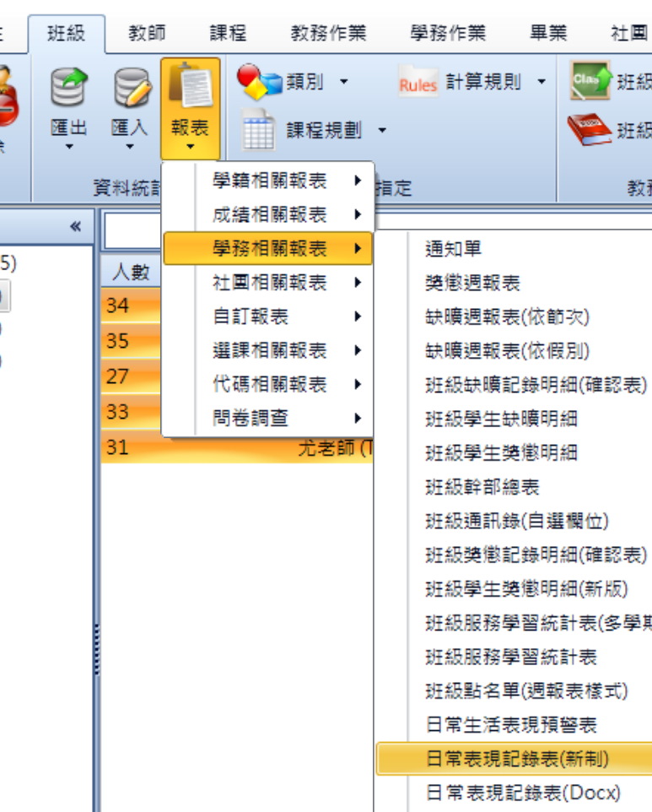Screen dimensions: 652x812
Task: Click the green Class chalkboard icon
Action: pyautogui.click(x=590, y=80)
